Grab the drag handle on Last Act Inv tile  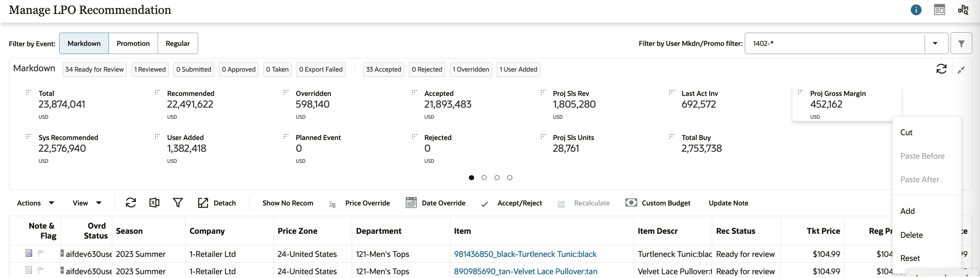(x=672, y=92)
